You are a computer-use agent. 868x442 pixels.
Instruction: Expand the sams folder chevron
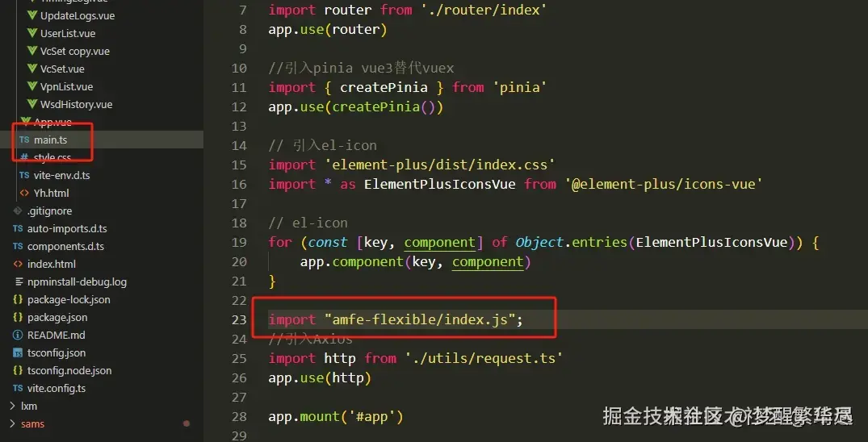click(12, 423)
